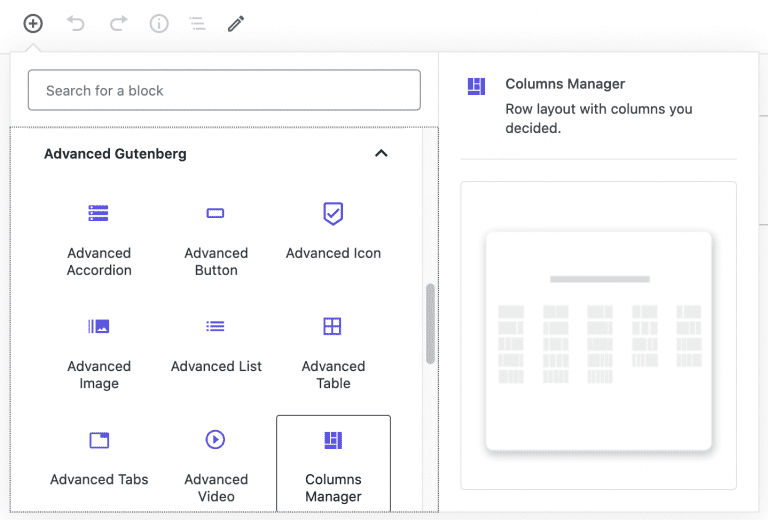Insert the Advanced Image block
Viewport: 768px width, 520px height.
coord(99,354)
